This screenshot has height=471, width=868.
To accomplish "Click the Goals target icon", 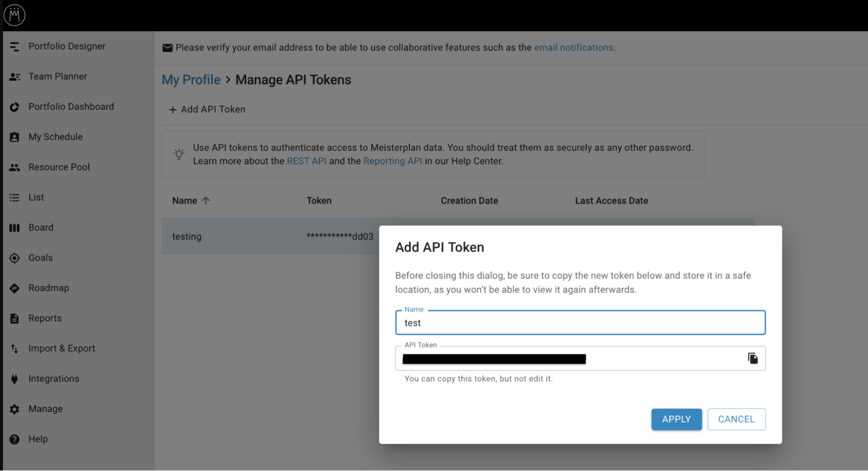I will 14,258.
